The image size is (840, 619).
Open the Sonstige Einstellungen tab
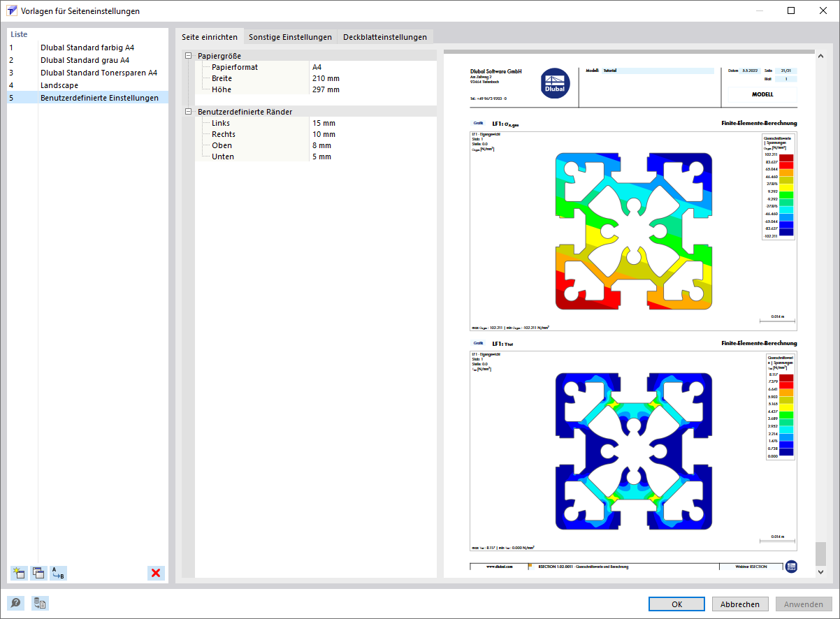tap(290, 37)
